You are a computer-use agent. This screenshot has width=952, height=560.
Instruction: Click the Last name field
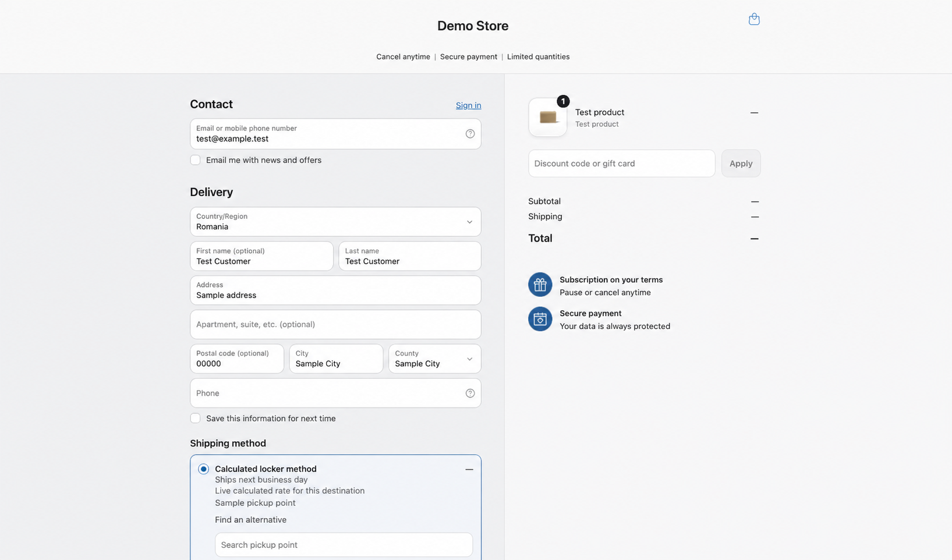410,256
